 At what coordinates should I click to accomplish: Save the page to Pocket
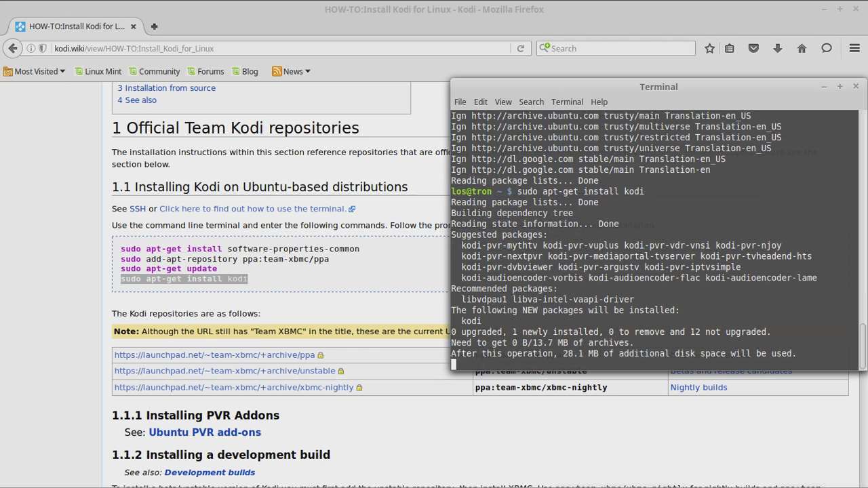[x=753, y=48]
